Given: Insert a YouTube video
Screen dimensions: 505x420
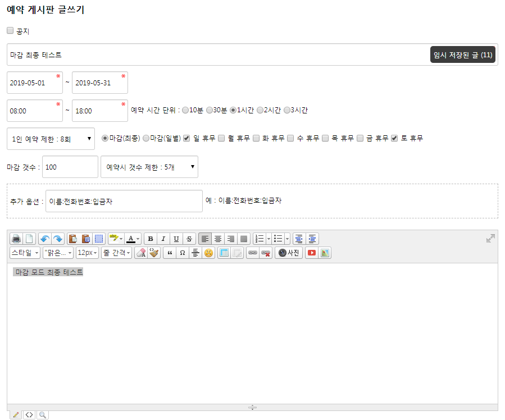Looking at the screenshot, I should point(311,253).
